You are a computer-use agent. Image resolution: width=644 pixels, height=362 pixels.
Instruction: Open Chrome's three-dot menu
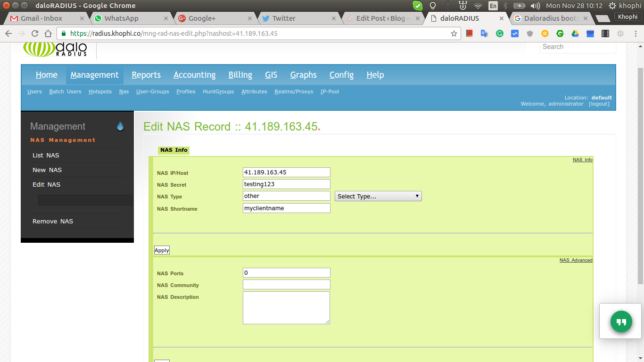[x=635, y=33]
